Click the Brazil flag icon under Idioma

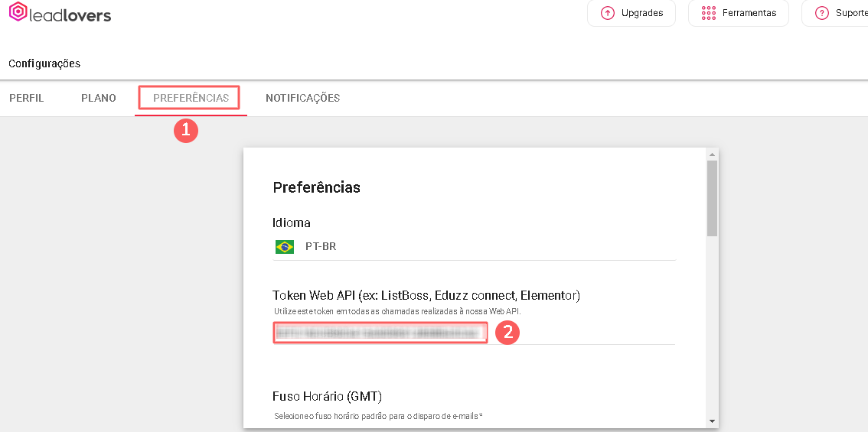pyautogui.click(x=285, y=247)
